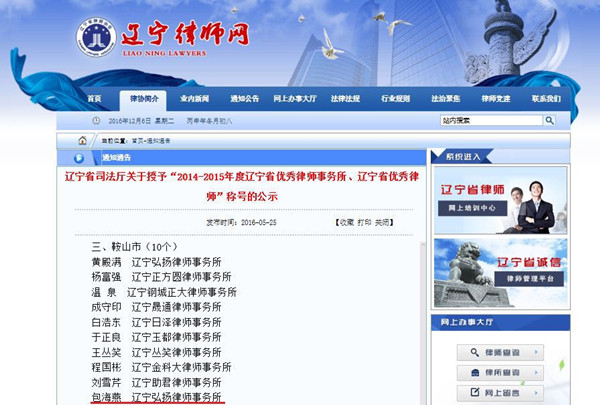Click the search button beside 站内搜索 field

click(x=548, y=120)
